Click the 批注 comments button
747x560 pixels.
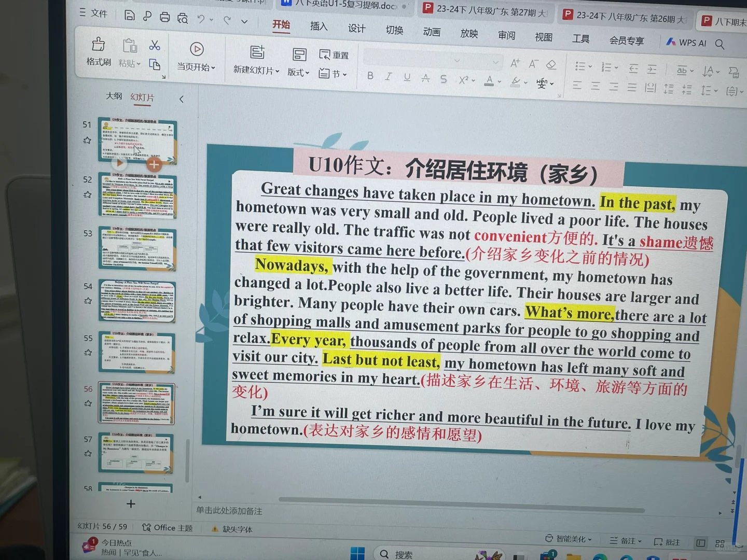[667, 542]
